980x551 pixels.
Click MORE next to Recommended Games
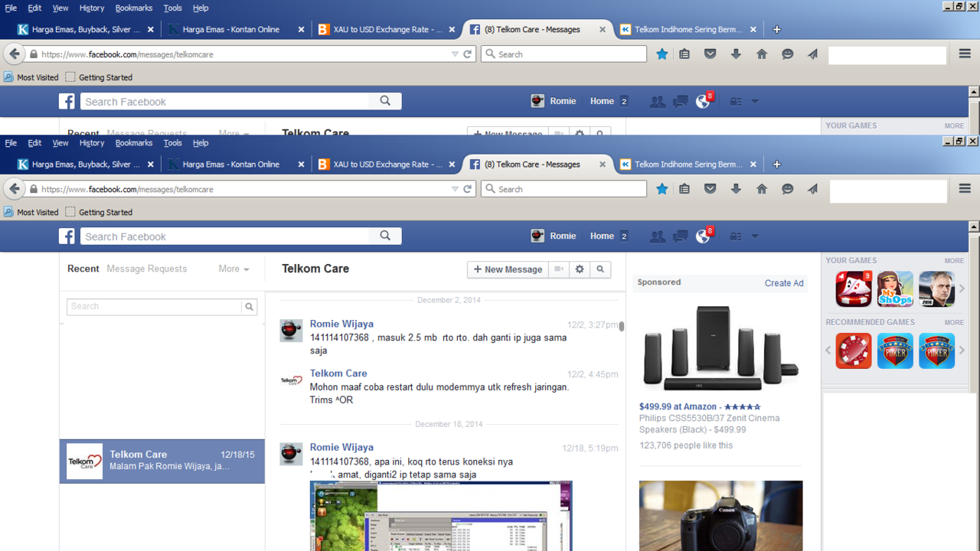954,323
